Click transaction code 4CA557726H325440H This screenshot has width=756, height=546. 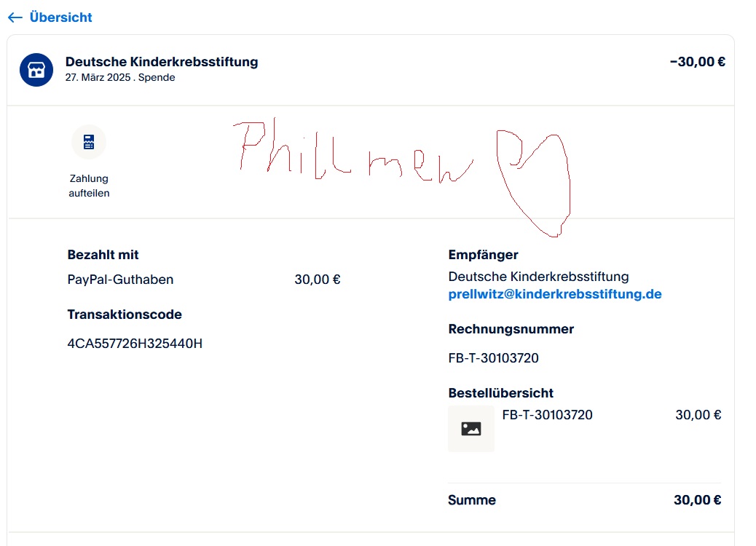[x=135, y=343]
